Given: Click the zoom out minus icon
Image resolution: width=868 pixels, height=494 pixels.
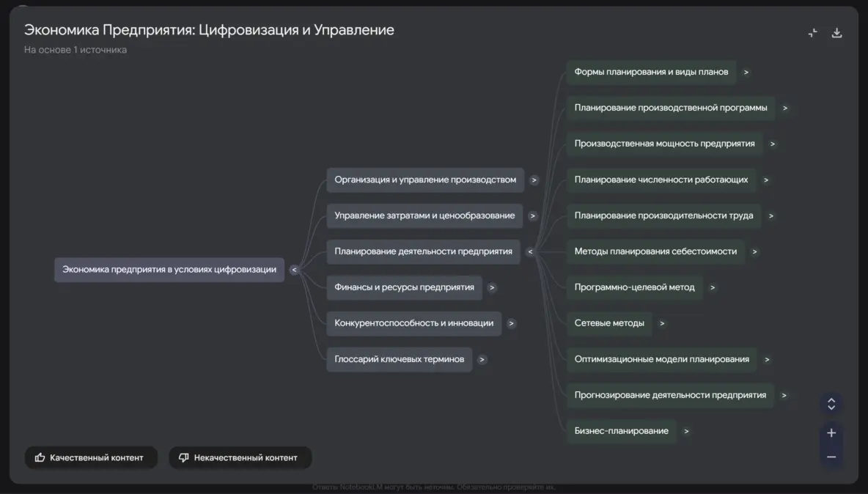Looking at the screenshot, I should (831, 457).
